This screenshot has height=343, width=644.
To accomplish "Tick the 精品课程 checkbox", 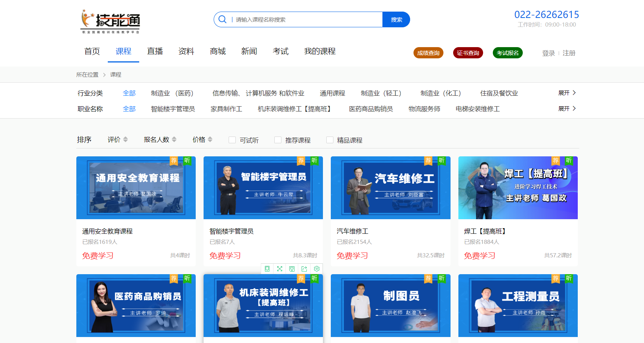I will click(x=330, y=140).
